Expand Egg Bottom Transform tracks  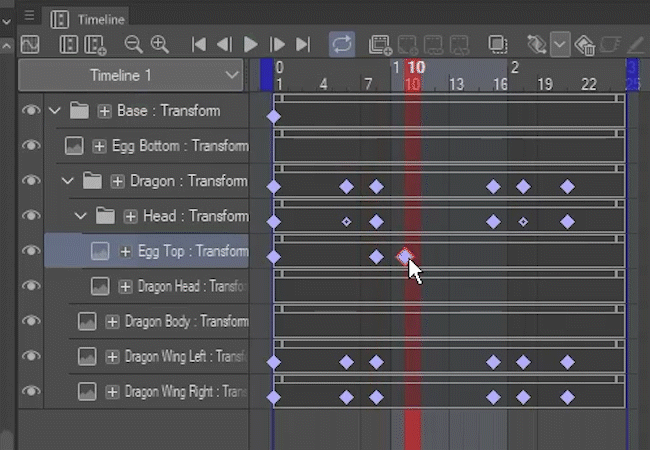click(99, 146)
